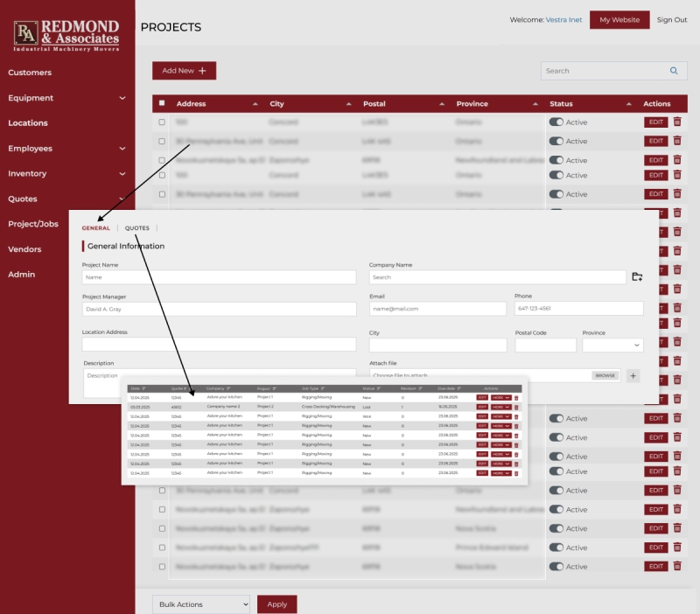Image resolution: width=700 pixels, height=614 pixels.
Task: Tick the checkbox of the first project row
Action: click(x=161, y=122)
